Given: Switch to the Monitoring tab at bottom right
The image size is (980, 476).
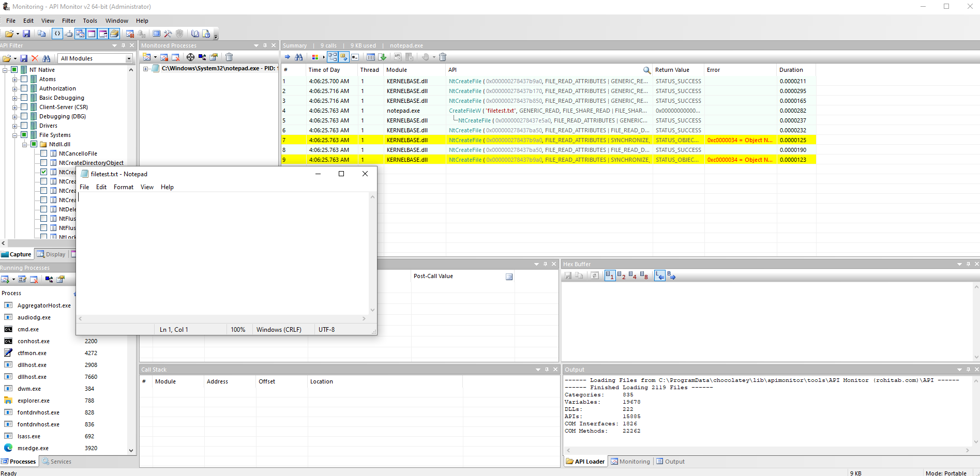Looking at the screenshot, I should coord(630,462).
